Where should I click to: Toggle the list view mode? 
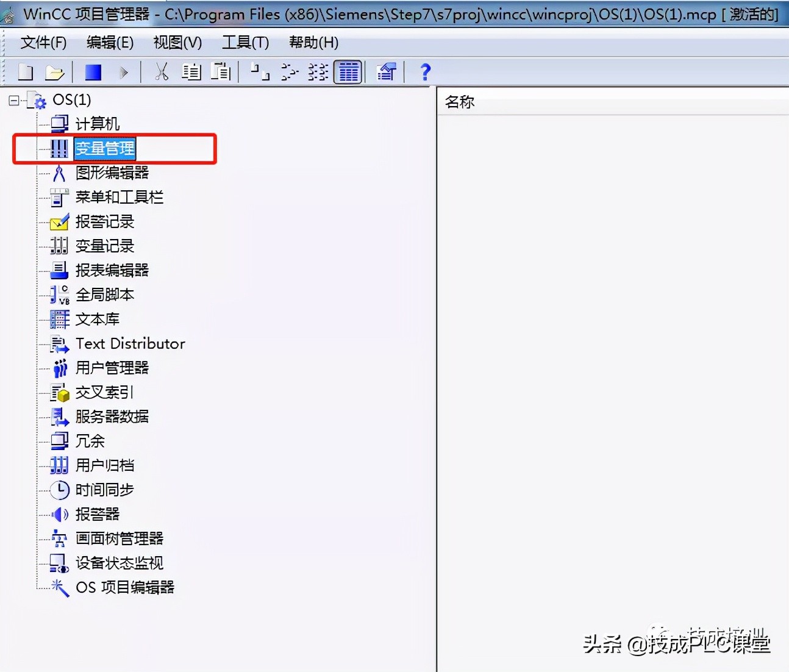318,71
